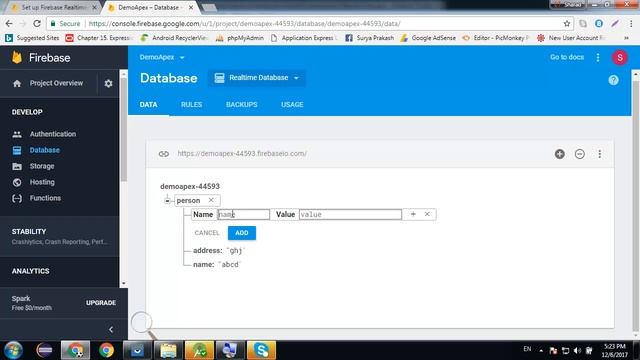The height and width of the screenshot is (360, 640).
Task: Switch to the Backups tab
Action: pos(242,104)
